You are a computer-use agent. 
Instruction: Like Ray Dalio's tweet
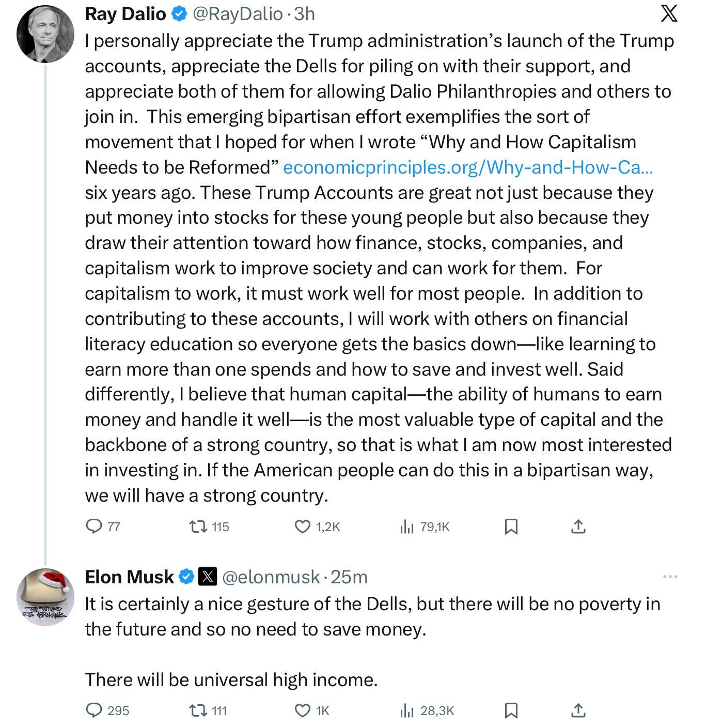[302, 526]
